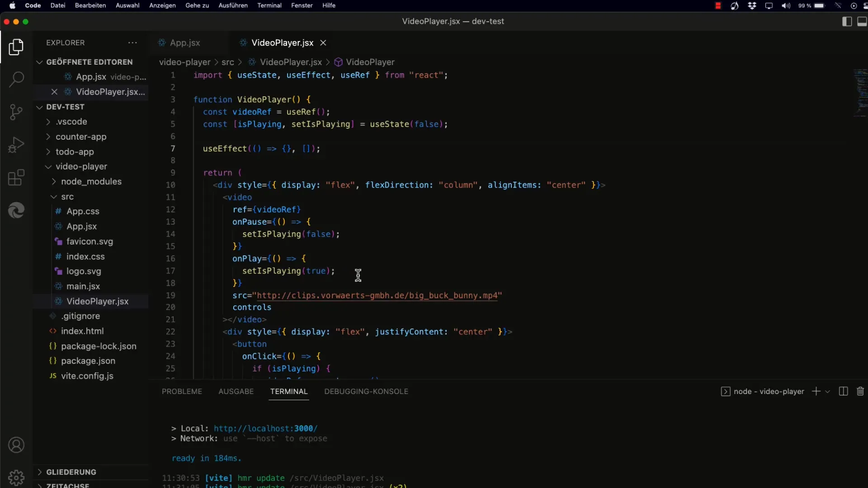Open vite.config.js in the file tree
Image resolution: width=868 pixels, height=488 pixels.
coord(87,375)
